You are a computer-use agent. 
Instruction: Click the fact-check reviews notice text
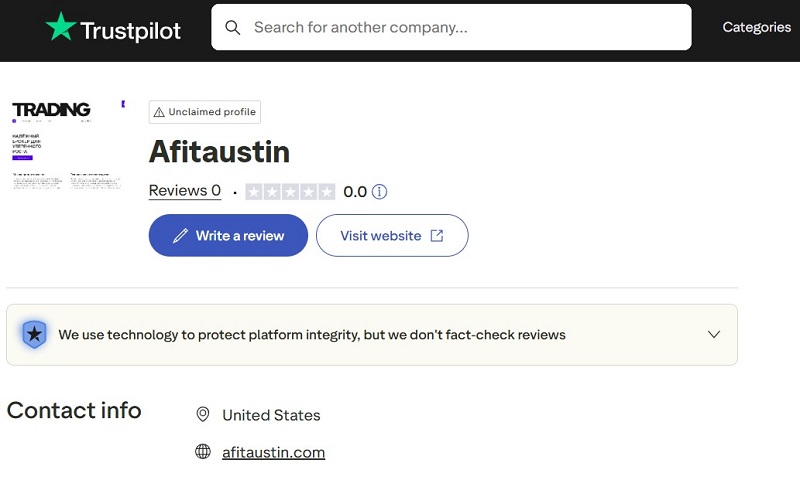[x=312, y=335]
